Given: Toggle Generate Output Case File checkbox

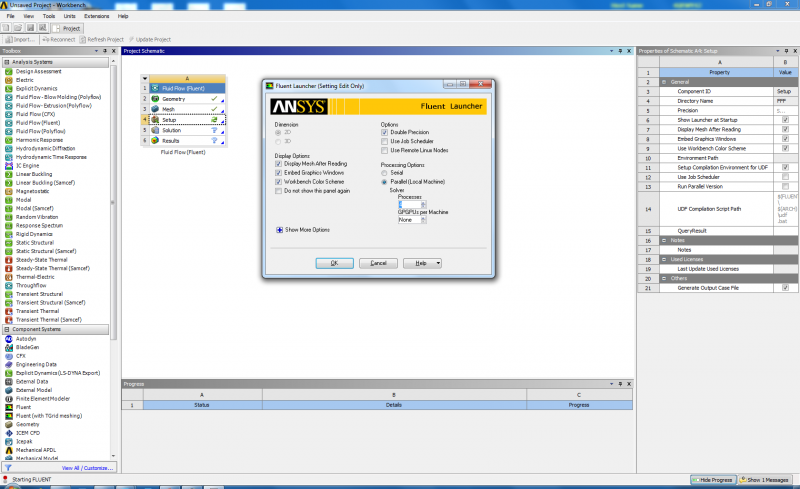Looking at the screenshot, I should [x=785, y=288].
